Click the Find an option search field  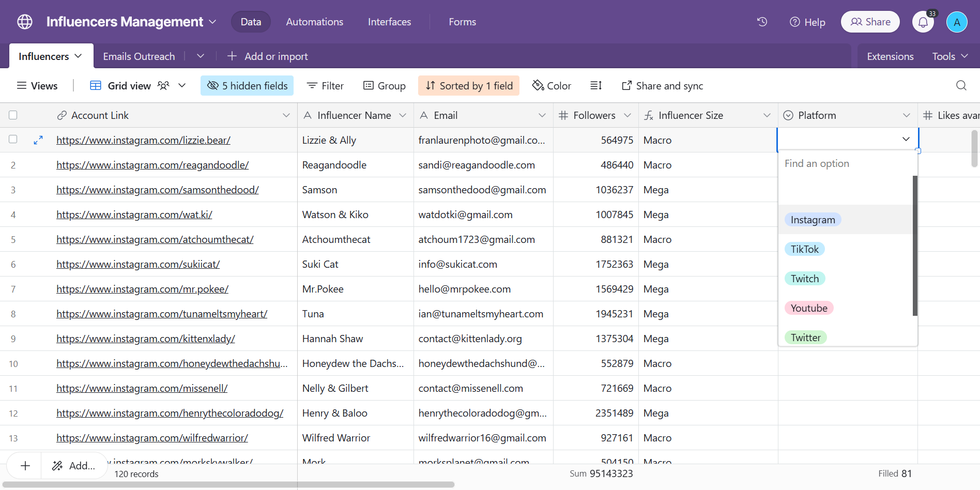click(847, 163)
